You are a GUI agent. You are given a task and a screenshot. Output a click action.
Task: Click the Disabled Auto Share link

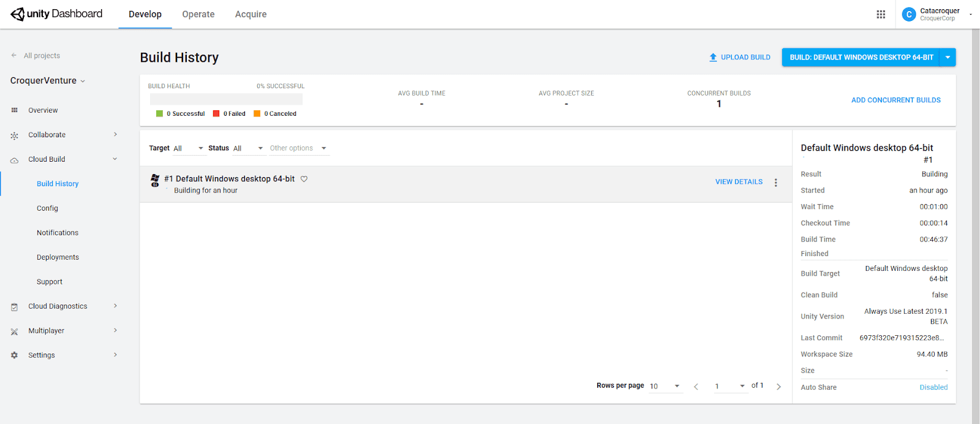933,387
